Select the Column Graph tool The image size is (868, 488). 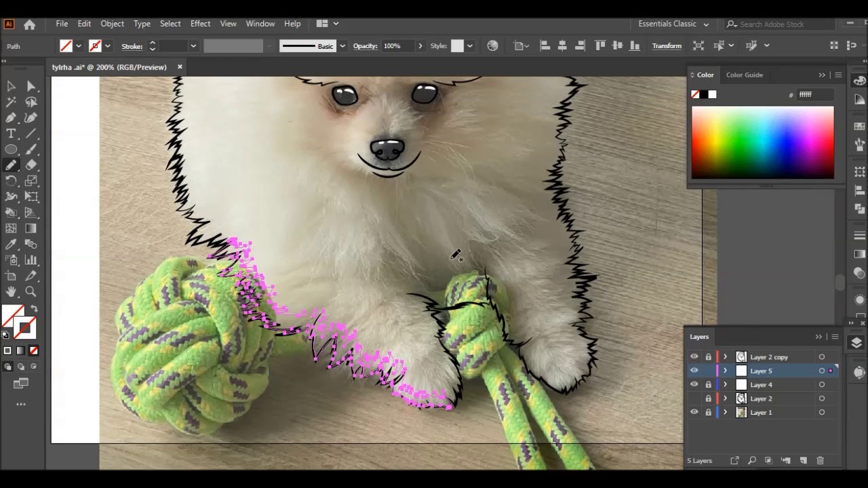point(31,260)
